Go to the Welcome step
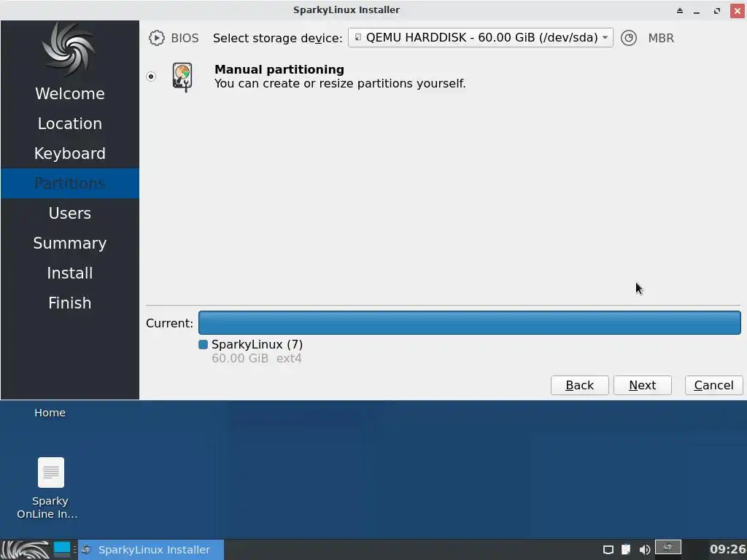 point(69,93)
